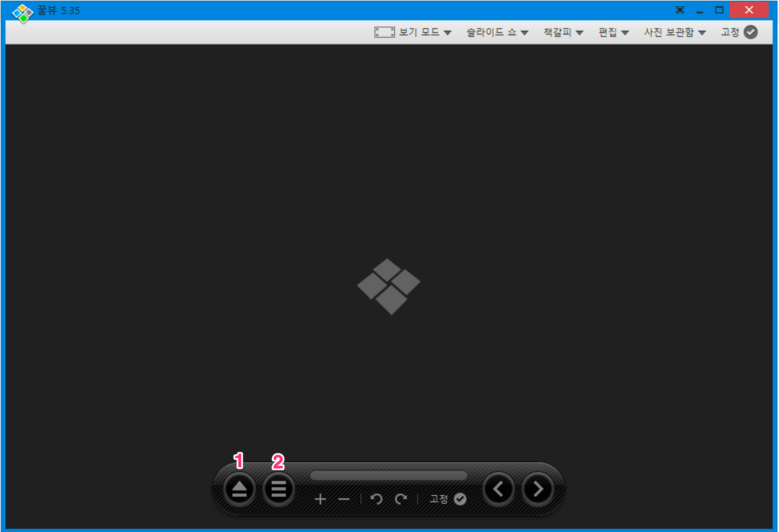Zoom out with the minus icon
Screen dimensions: 779x532
[344, 499]
